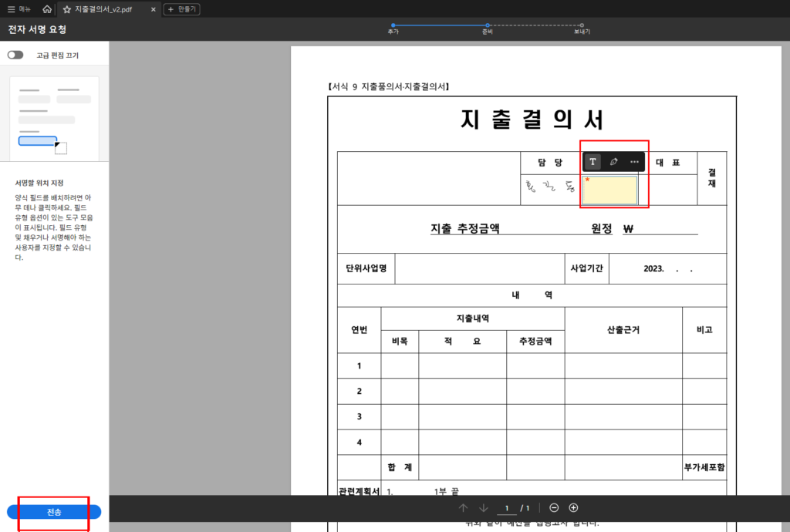The image size is (790, 532).
Task: Close the 지출결의서_v2.pdf tab
Action: pyautogui.click(x=154, y=9)
